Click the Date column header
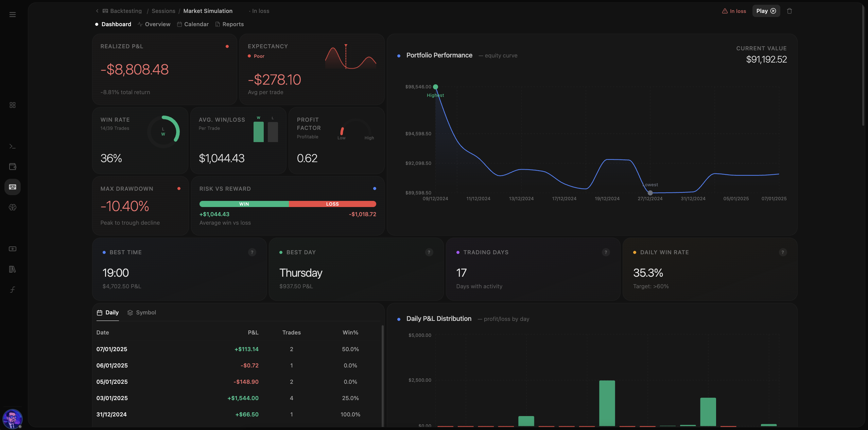The height and width of the screenshot is (430, 868). click(103, 332)
